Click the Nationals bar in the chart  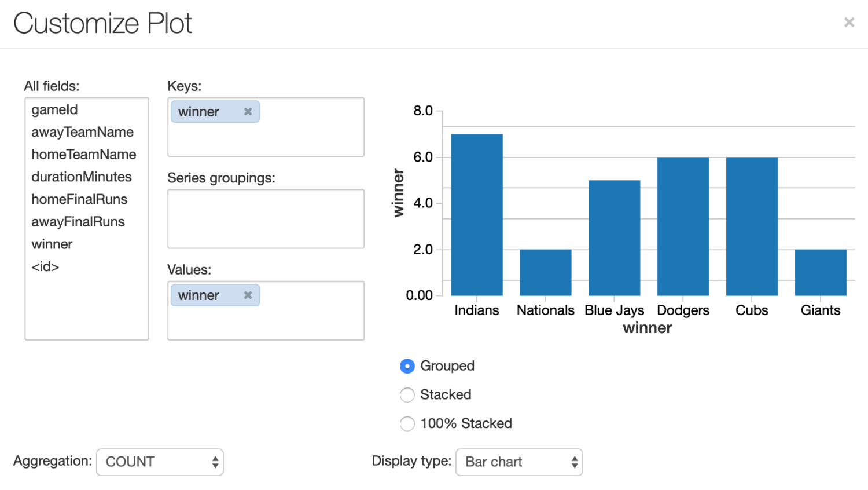tap(546, 272)
